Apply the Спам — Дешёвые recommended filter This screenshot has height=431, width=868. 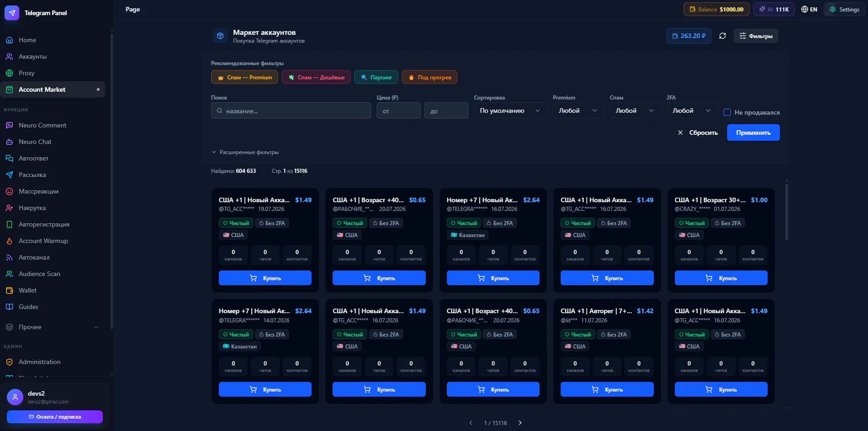pyautogui.click(x=316, y=77)
